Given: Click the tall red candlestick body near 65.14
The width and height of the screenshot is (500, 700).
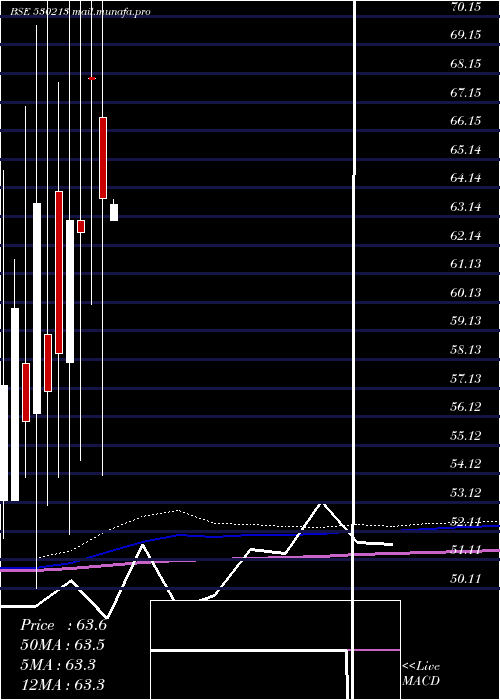Looking at the screenshot, I should coord(103,158).
